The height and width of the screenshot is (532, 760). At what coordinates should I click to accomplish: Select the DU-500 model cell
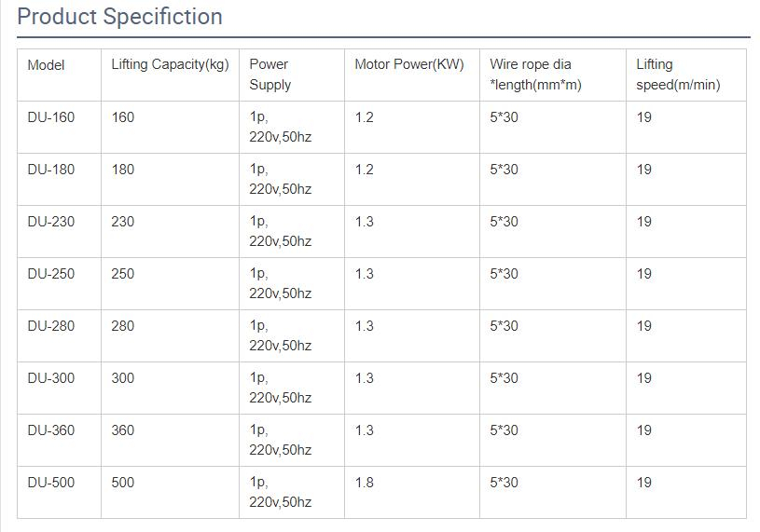pos(51,483)
